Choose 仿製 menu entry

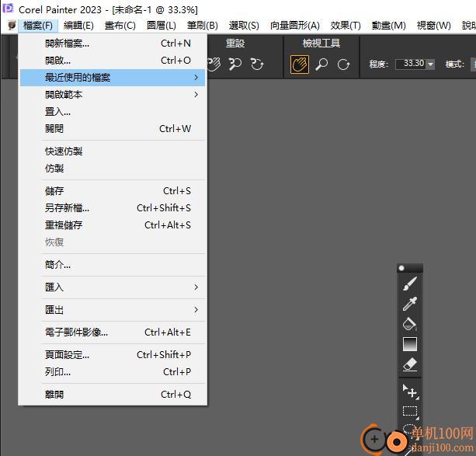click(x=113, y=169)
